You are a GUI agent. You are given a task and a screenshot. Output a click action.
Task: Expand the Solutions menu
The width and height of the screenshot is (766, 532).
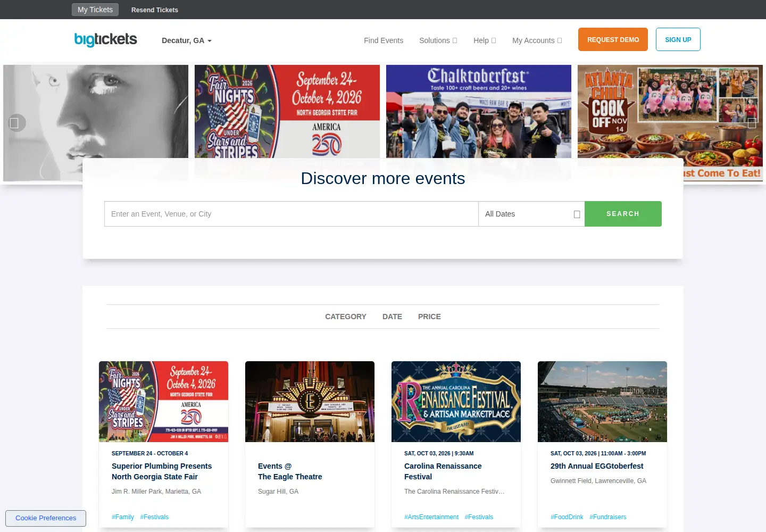(x=438, y=40)
